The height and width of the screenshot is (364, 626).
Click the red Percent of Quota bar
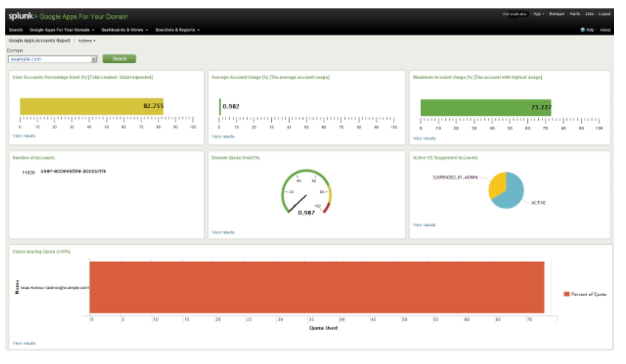coord(317,287)
